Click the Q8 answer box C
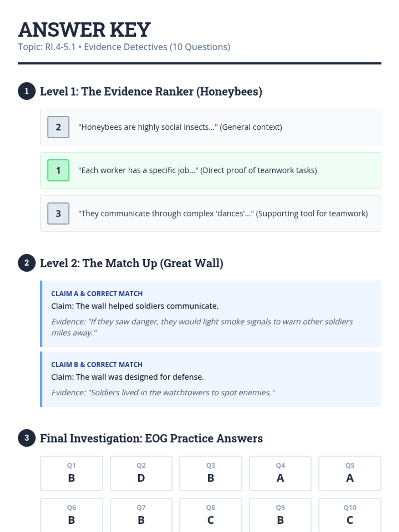The height and width of the screenshot is (532, 399). point(210,515)
